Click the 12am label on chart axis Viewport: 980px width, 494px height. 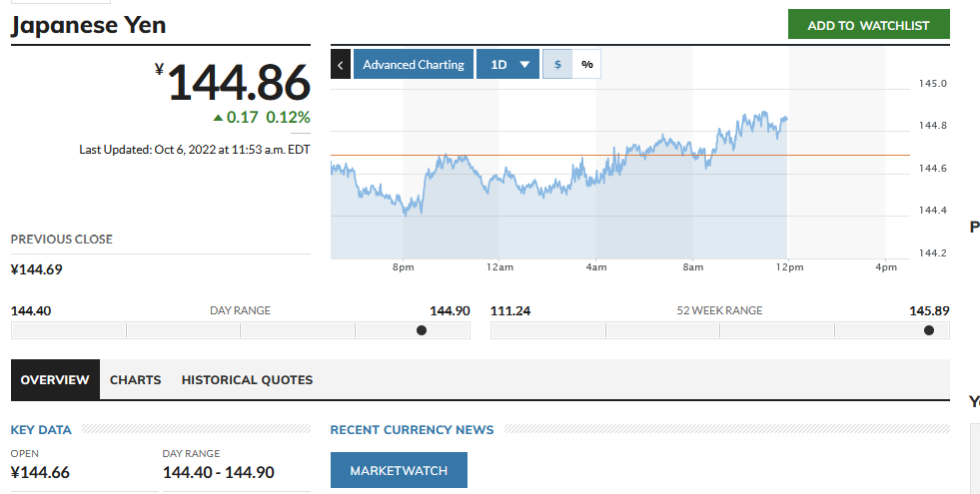[499, 267]
